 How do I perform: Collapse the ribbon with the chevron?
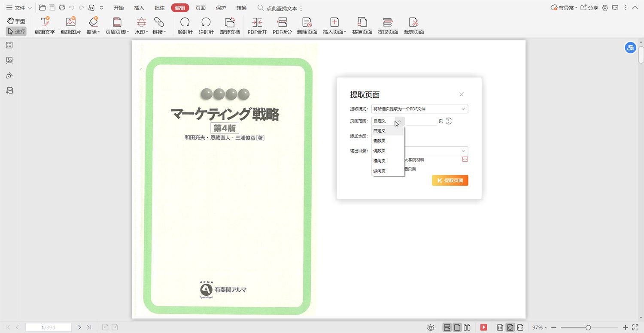[x=635, y=8]
